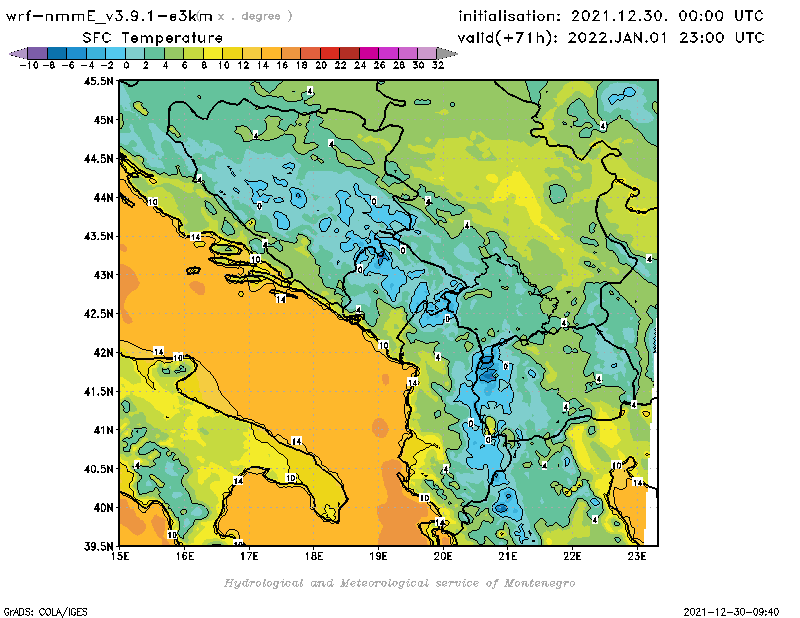Click the purple legend swatch between -10 and -8
This screenshot has height=618, width=800.
tap(38, 53)
